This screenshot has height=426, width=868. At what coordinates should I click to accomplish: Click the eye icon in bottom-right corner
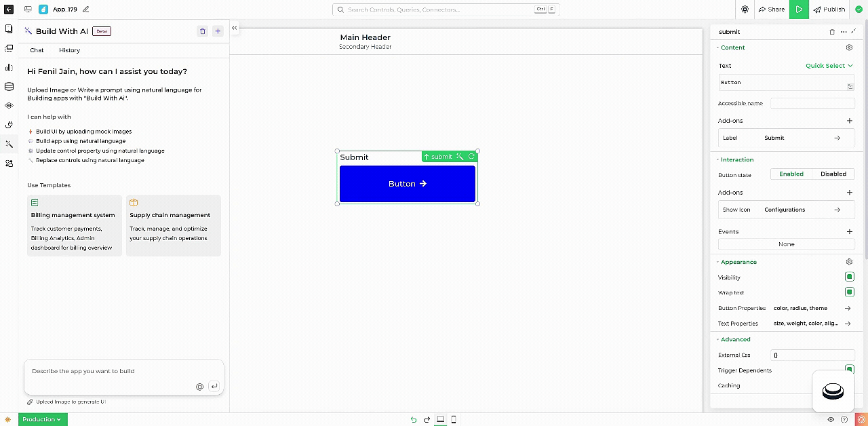pyautogui.click(x=831, y=420)
